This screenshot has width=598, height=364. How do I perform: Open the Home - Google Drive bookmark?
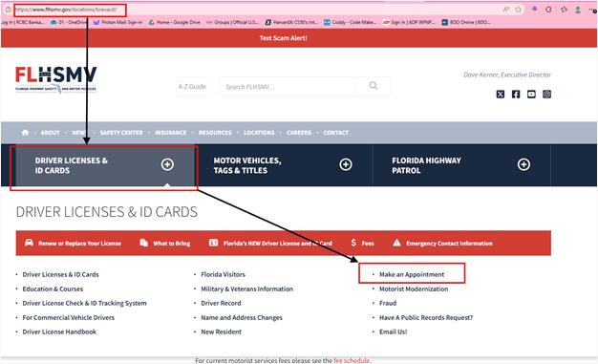(x=174, y=22)
